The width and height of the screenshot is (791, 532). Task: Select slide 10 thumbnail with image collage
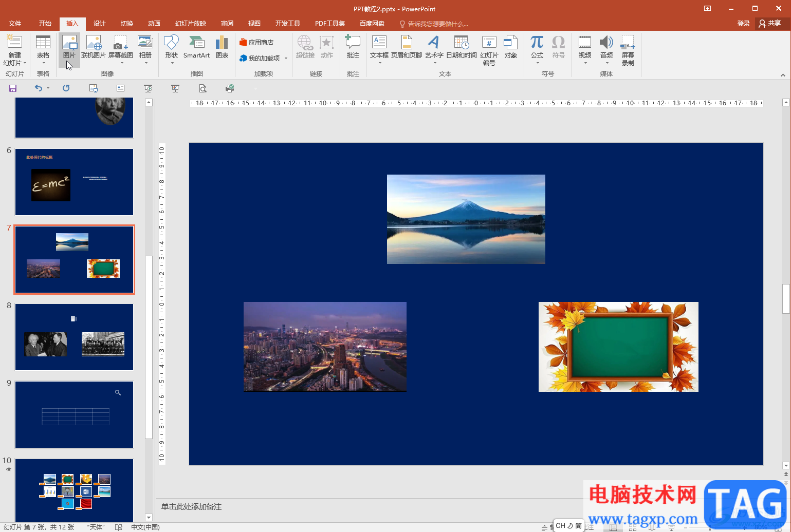(75, 490)
